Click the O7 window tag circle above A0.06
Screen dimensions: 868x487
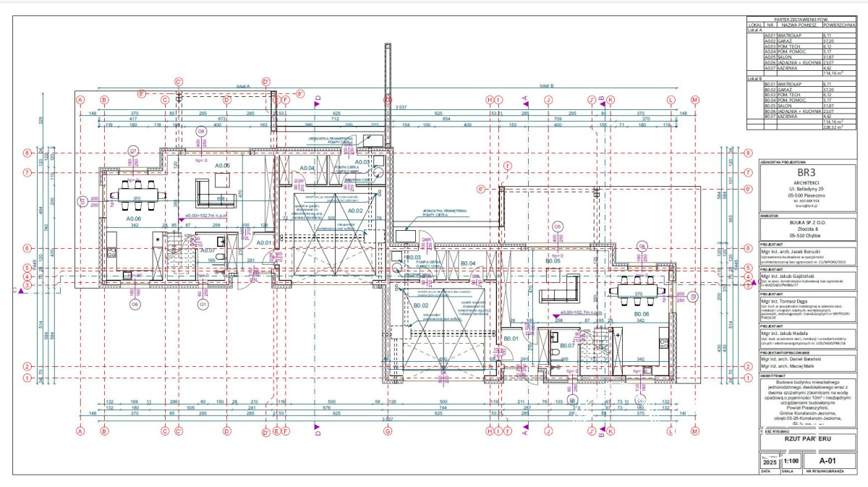(x=133, y=151)
